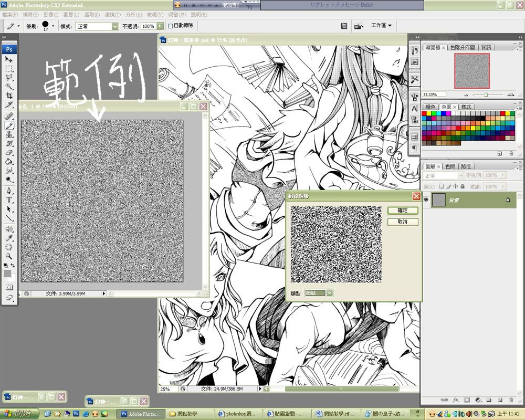Toggle lock all padlock icon
525x420 pixels.
(x=463, y=186)
